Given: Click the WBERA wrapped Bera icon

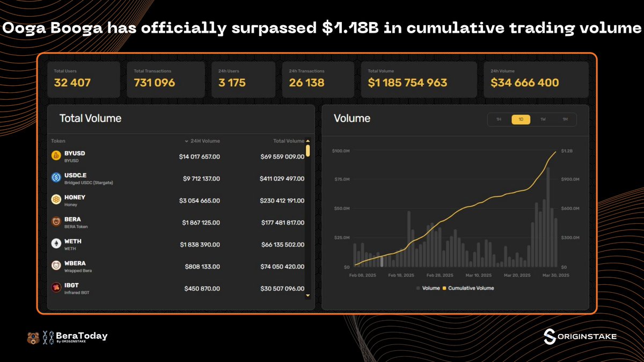Looking at the screenshot, I should [x=55, y=266].
